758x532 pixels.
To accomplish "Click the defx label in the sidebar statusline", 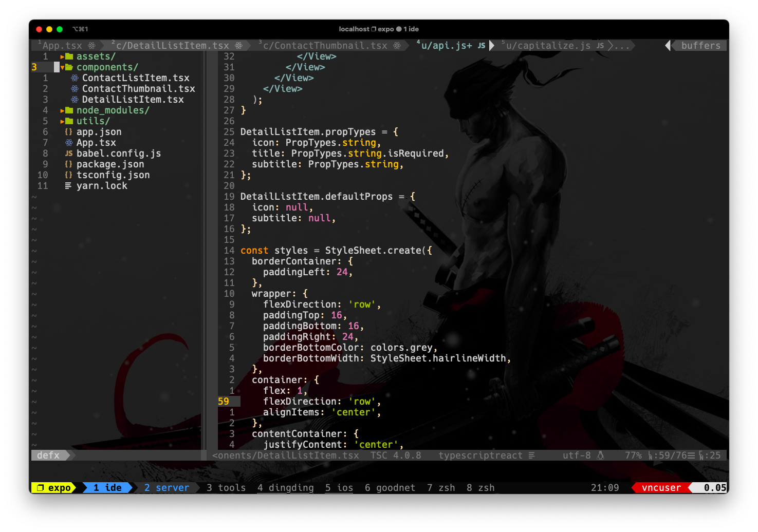I will click(x=48, y=455).
